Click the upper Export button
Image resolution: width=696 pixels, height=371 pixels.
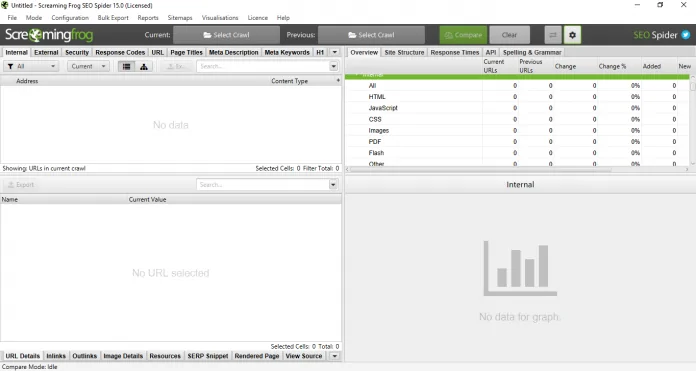[176, 67]
